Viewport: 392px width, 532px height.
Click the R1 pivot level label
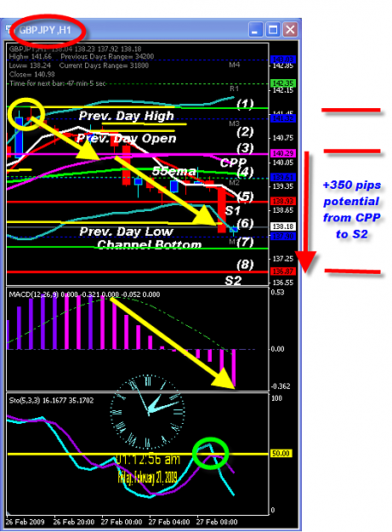coord(234,89)
